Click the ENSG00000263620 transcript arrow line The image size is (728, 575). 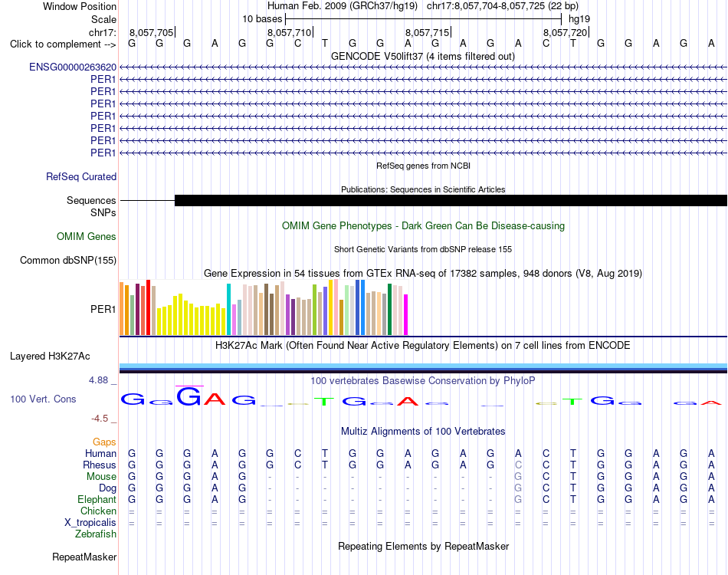point(423,67)
